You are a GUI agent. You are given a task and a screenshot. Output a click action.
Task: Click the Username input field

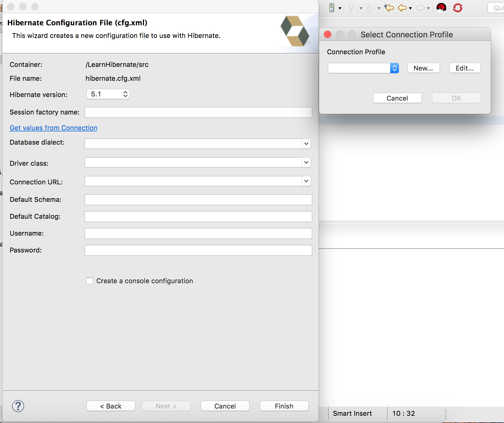point(198,233)
